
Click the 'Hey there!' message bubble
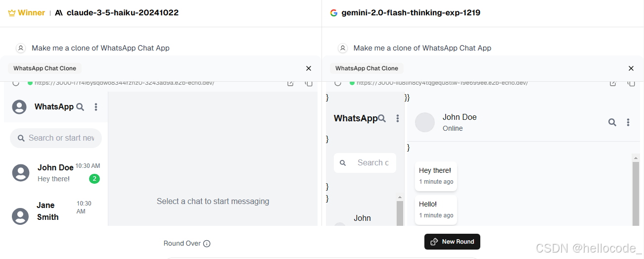pos(436,176)
